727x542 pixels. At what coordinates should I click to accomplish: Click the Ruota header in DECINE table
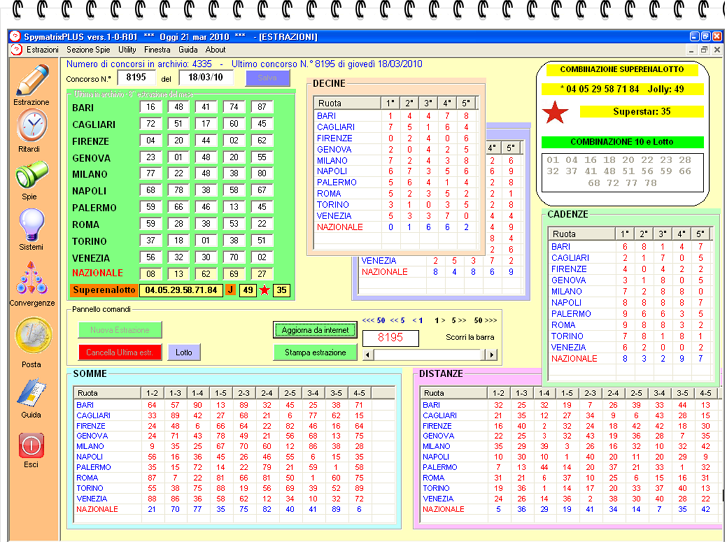tap(347, 103)
